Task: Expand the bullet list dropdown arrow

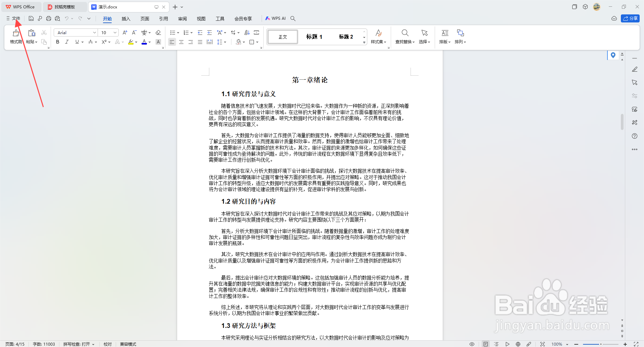Action: click(x=178, y=32)
